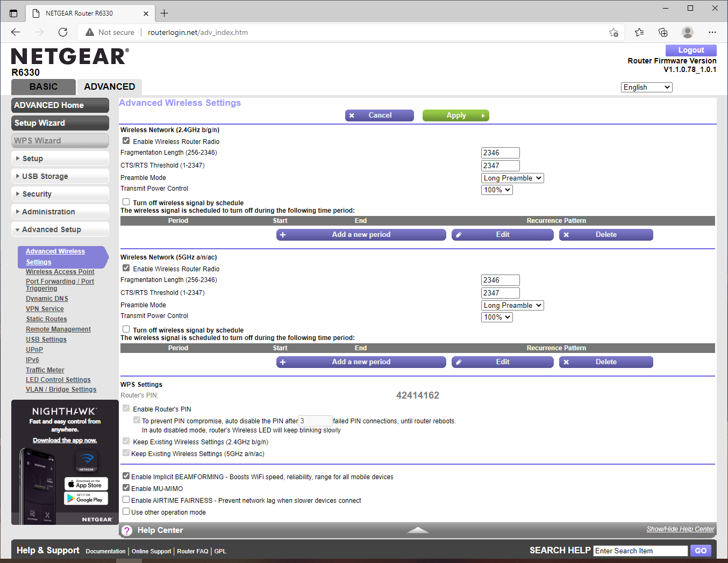Toggle 5GHz Enable Wireless Router Radio
Screen dimensions: 728x563
point(126,268)
